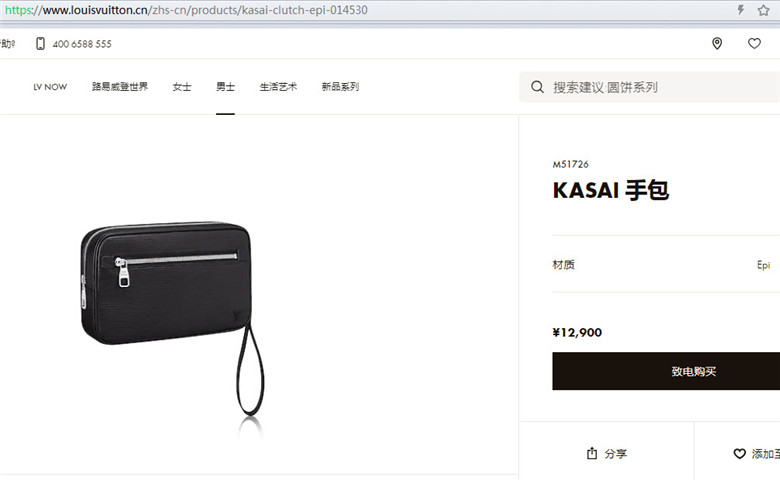Screen dimensions: 780x480
Task: Open the LV NOW menu item
Action: point(50,87)
